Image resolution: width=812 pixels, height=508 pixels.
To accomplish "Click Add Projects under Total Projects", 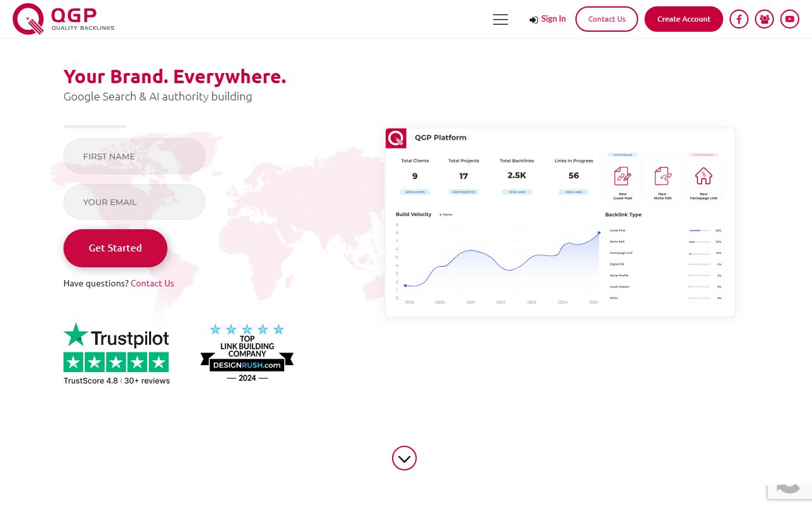I will tap(464, 192).
